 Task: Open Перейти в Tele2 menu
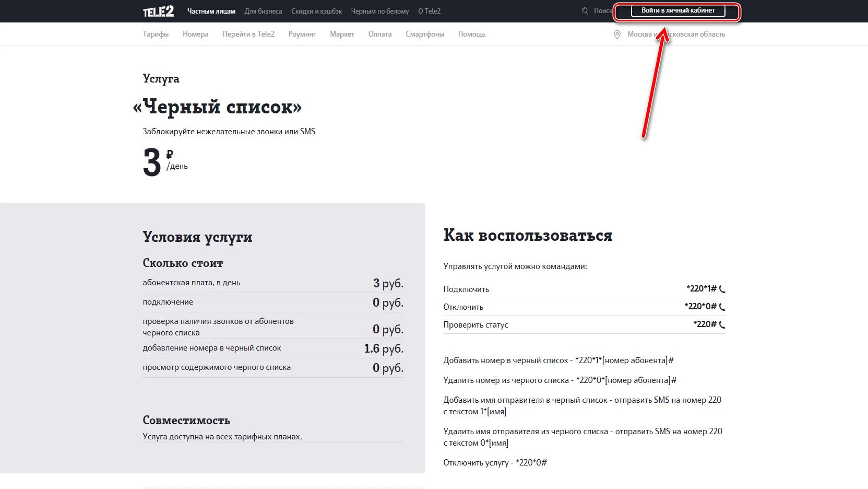tap(248, 34)
